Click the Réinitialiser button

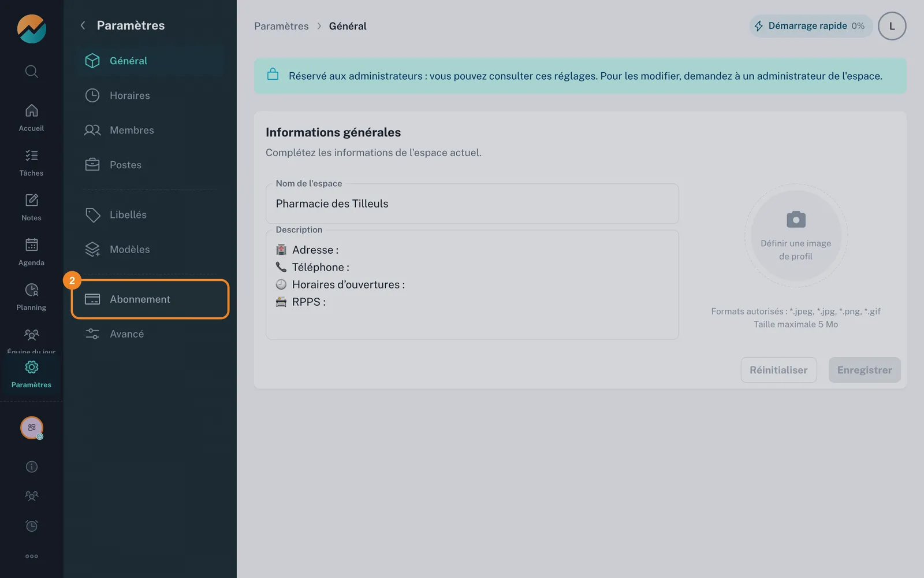[x=778, y=370]
